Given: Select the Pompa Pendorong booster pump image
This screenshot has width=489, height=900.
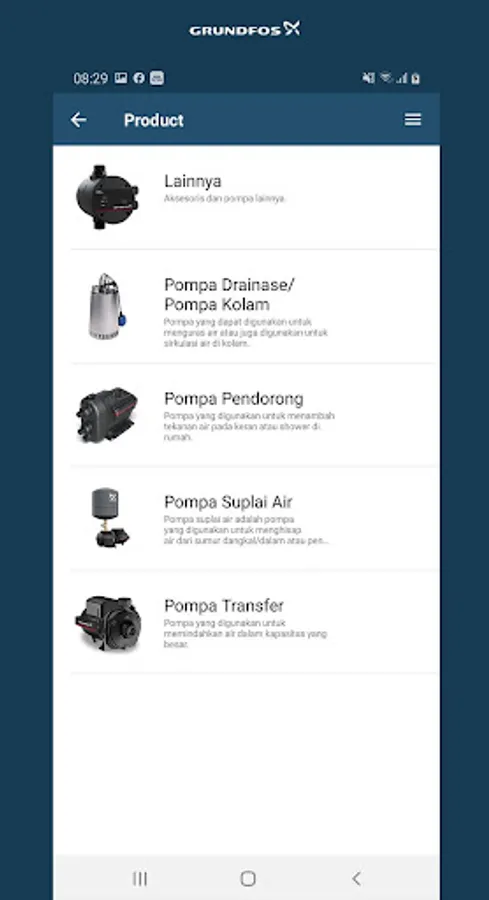Looking at the screenshot, I should [107, 415].
